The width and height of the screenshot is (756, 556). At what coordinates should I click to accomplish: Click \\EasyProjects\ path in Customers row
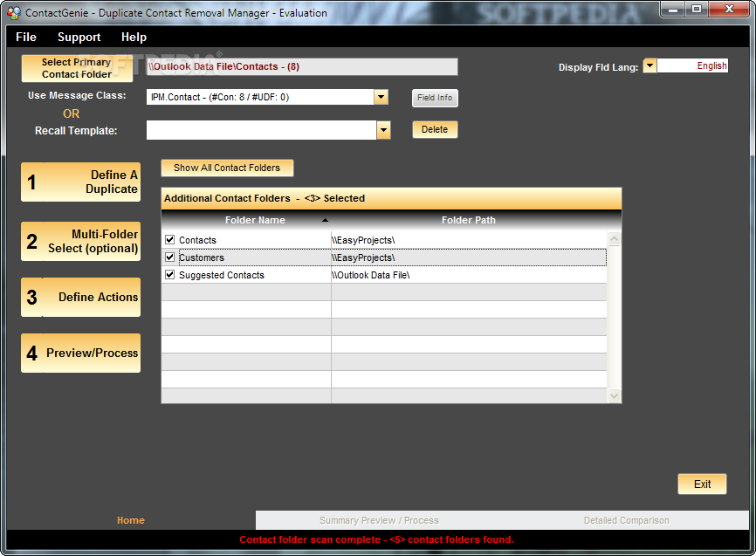point(469,257)
